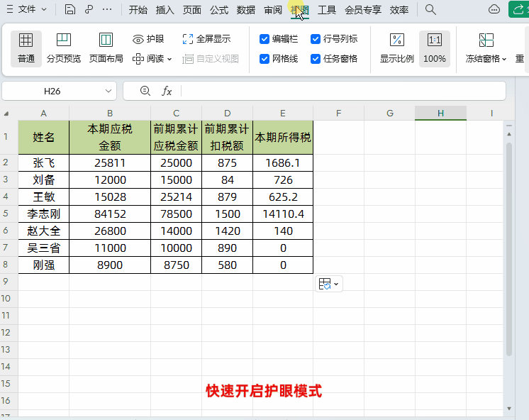Switch to the 数据 tab
The image size is (529, 420).
[x=246, y=10]
